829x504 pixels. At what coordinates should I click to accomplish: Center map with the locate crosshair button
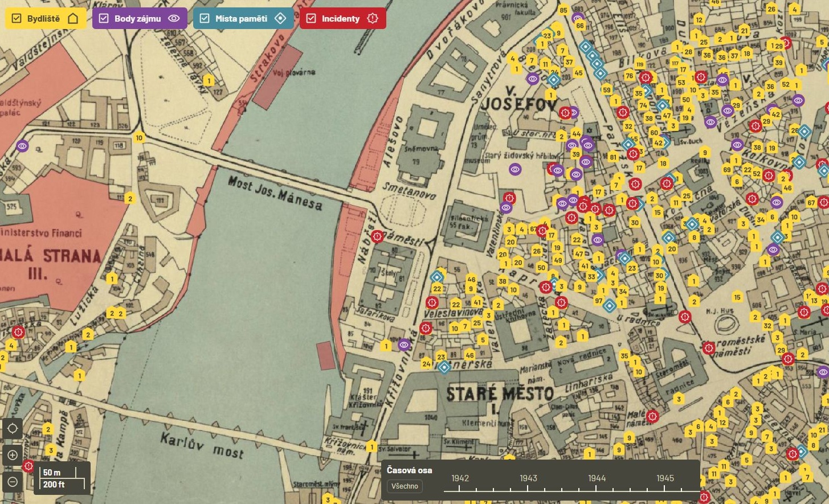coord(13,429)
